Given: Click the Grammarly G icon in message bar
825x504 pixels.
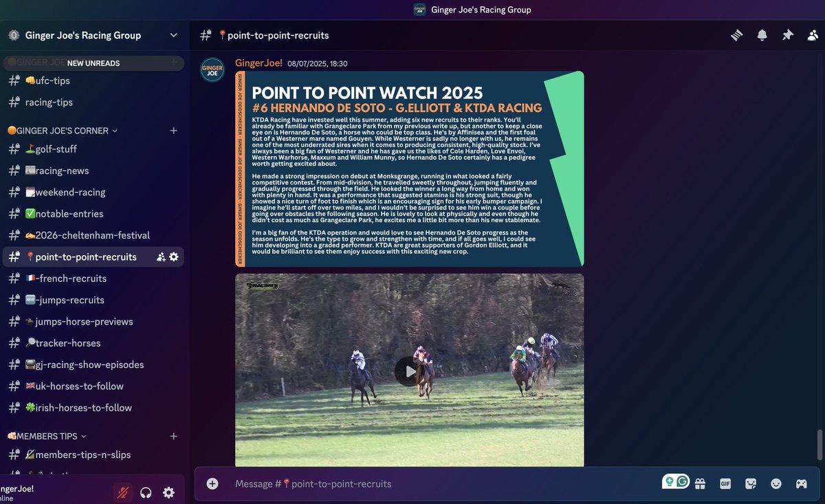Looking at the screenshot, I should [682, 481].
